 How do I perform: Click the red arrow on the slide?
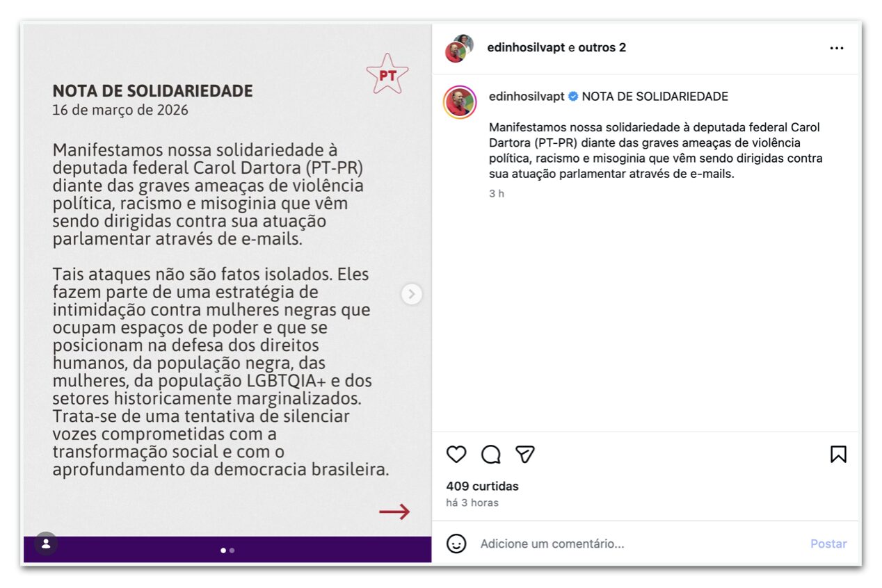(x=394, y=512)
